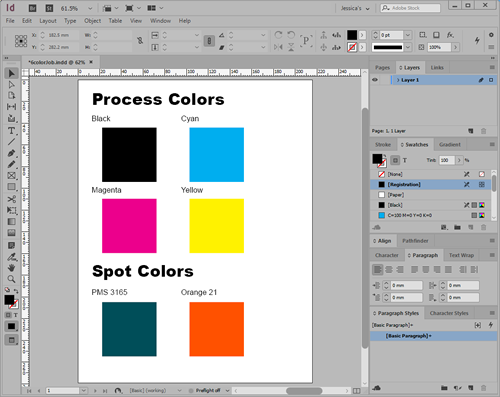Select the [Paper] swatch

tap(431, 195)
